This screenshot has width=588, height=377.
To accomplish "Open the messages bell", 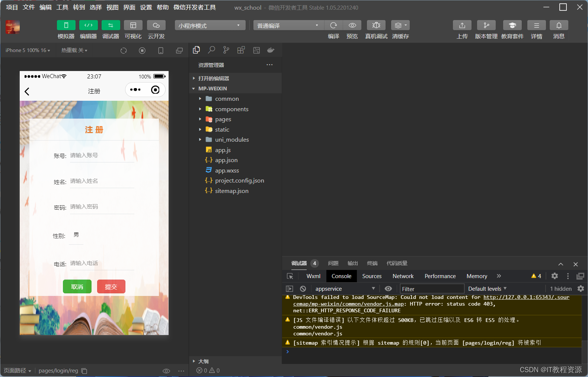I will (559, 25).
